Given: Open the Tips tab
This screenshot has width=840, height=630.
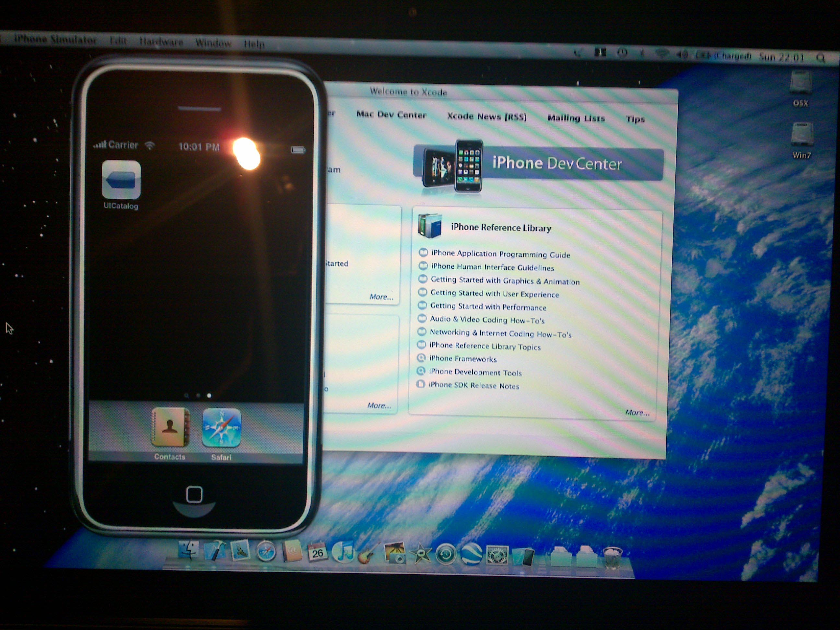Looking at the screenshot, I should (635, 119).
